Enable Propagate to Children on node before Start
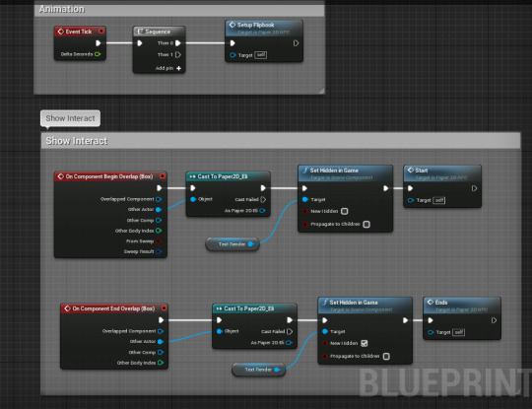This screenshot has height=409, width=532. pos(366,224)
